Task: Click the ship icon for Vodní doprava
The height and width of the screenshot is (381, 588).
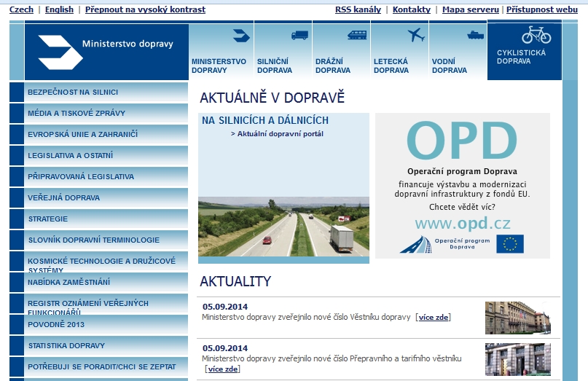Action: [476, 35]
